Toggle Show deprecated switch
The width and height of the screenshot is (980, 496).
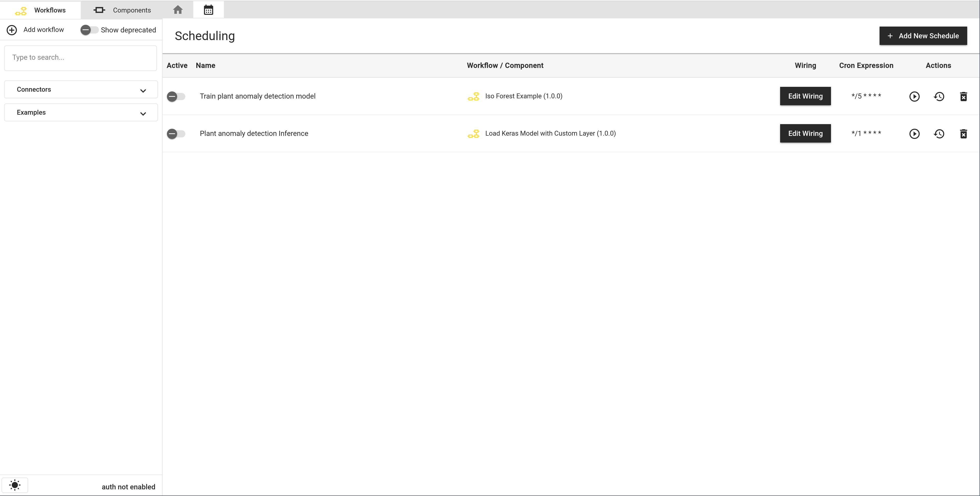[x=89, y=30]
